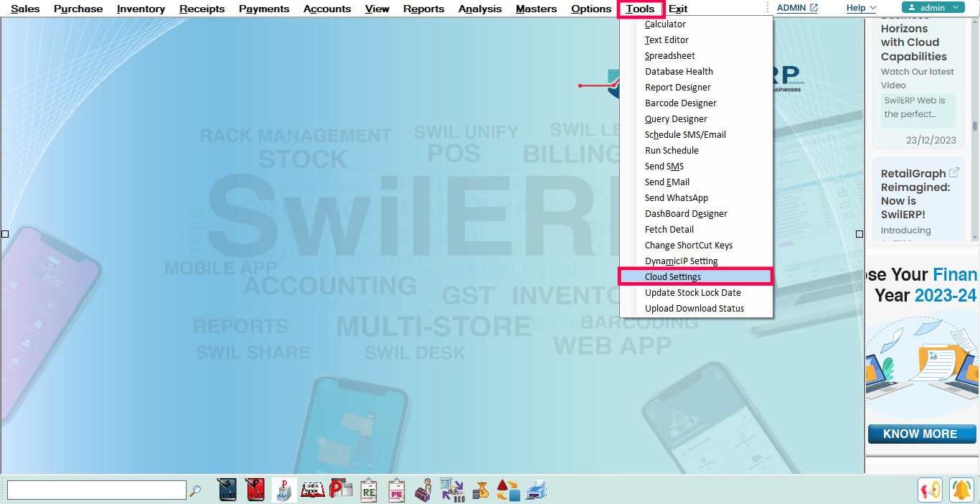Open the money bag calculator icon
The image size is (980, 504).
coord(481,490)
